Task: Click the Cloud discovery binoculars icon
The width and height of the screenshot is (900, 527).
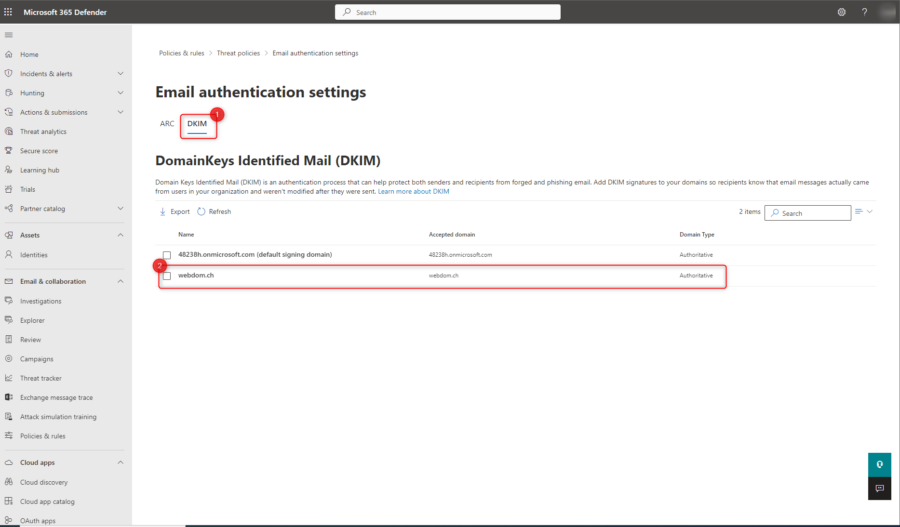Action: click(9, 482)
